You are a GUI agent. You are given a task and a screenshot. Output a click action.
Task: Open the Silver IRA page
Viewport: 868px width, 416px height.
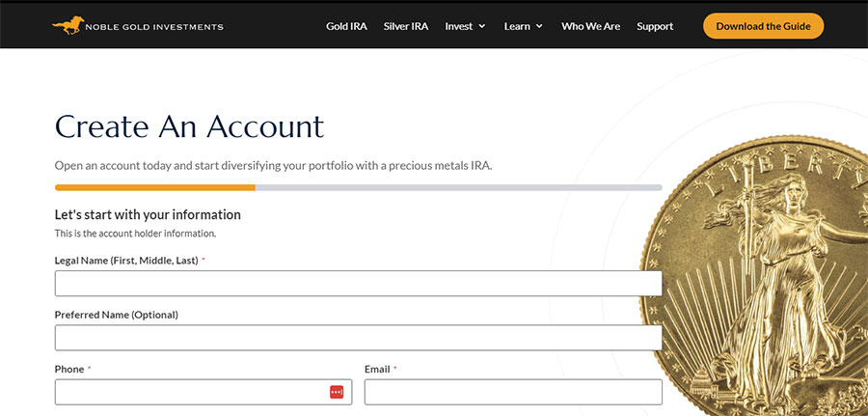[406, 26]
